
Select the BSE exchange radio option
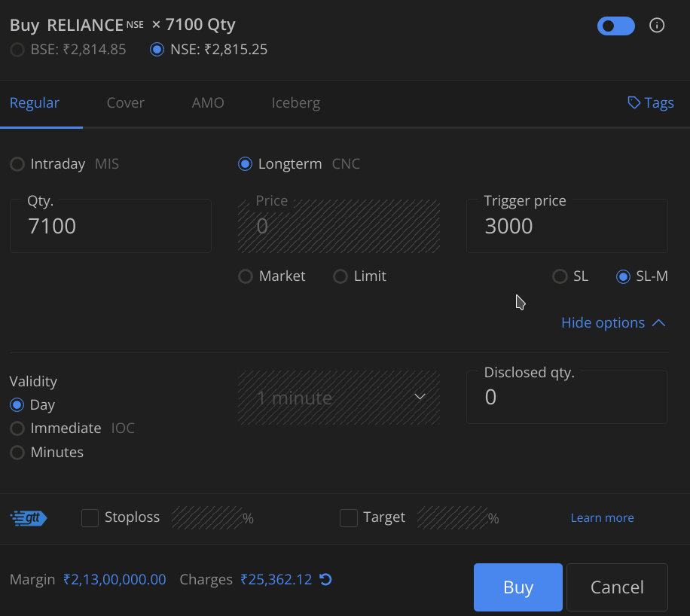tap(17, 50)
